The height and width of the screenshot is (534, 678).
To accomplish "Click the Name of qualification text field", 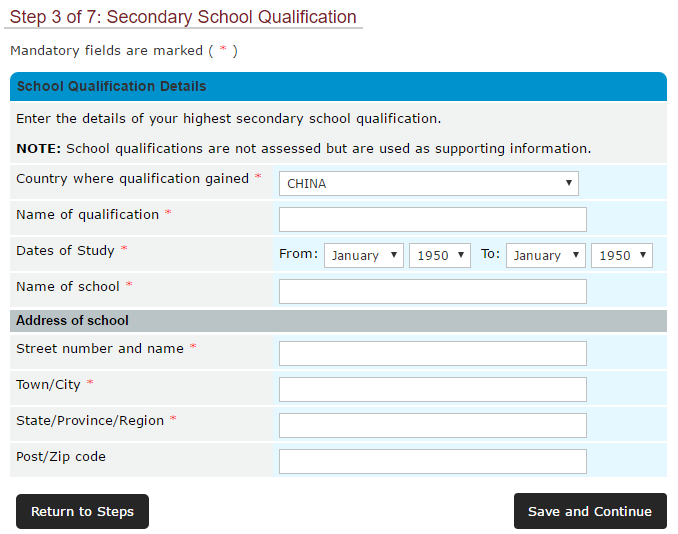I will point(432,220).
